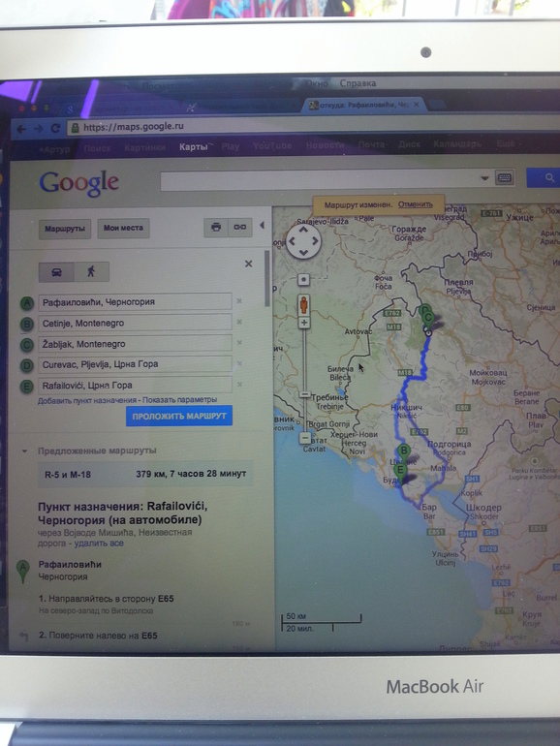Click destination E field Rafailovići, Црна Гора

pos(135,385)
